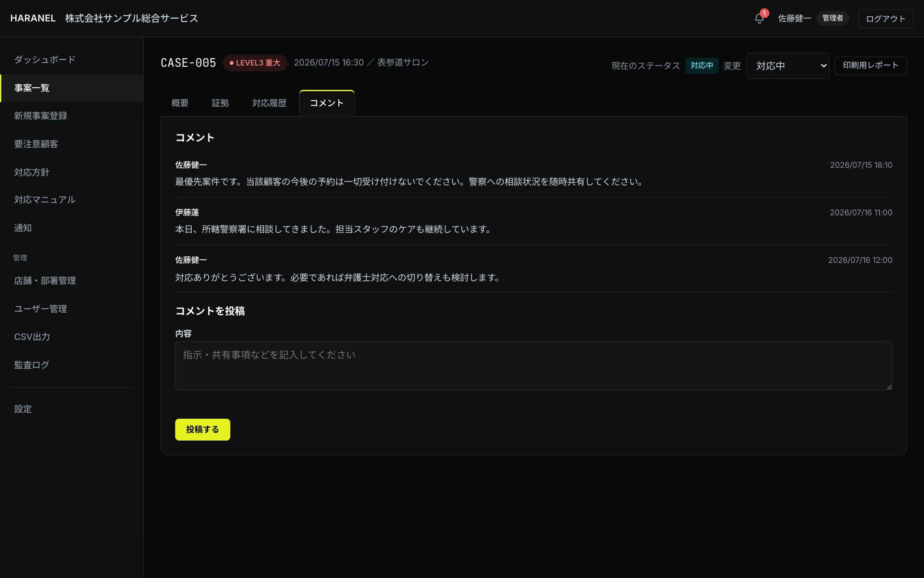Click 伊藤蓮 comment author name
Image resolution: width=924 pixels, height=578 pixels.
(x=187, y=213)
